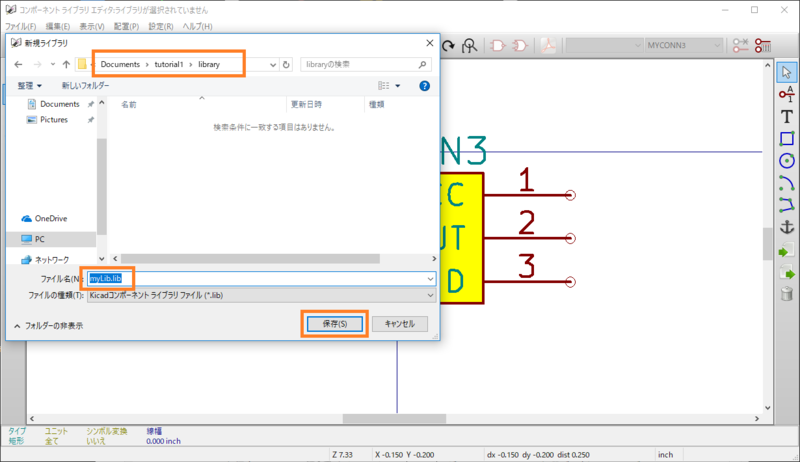
Task: Select Documents in the navigation pane
Action: [60, 104]
